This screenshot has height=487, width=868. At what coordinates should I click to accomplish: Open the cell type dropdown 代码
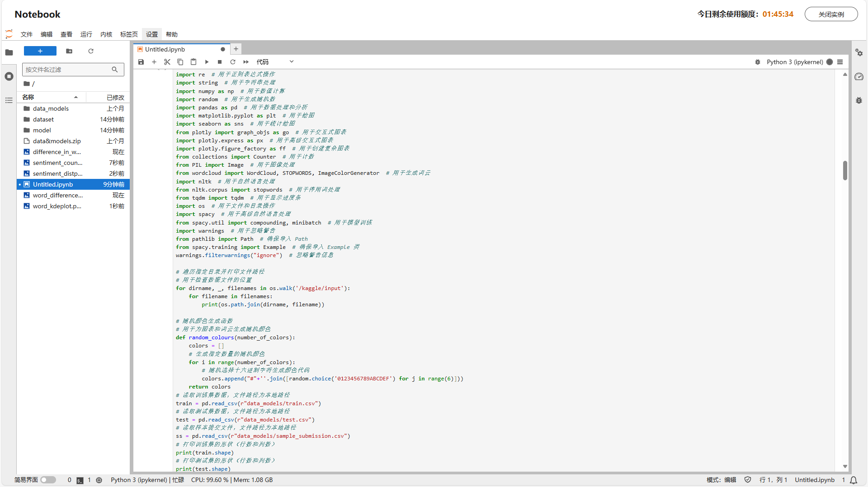[x=275, y=62]
